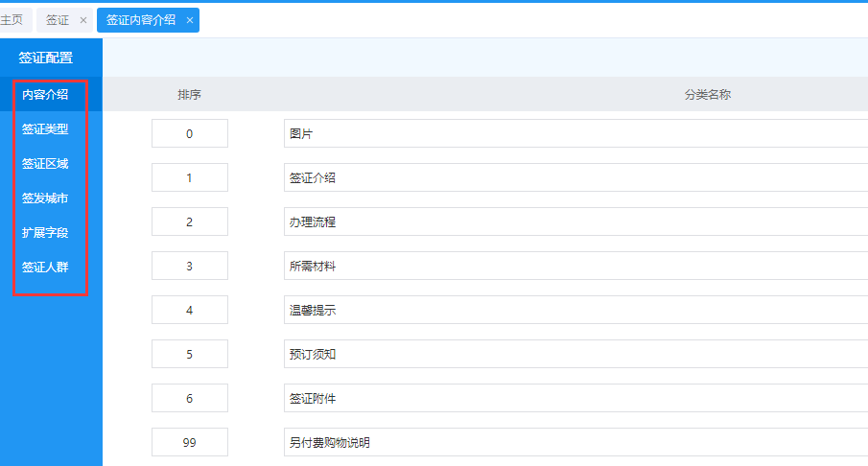Switch to the 主页 tab
868x466 pixels.
click(x=12, y=20)
